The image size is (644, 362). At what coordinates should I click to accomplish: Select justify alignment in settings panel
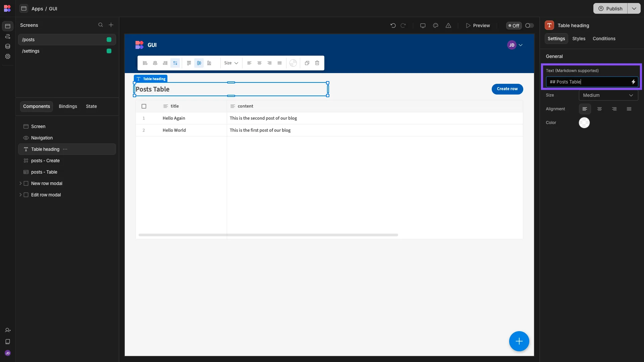click(x=629, y=109)
